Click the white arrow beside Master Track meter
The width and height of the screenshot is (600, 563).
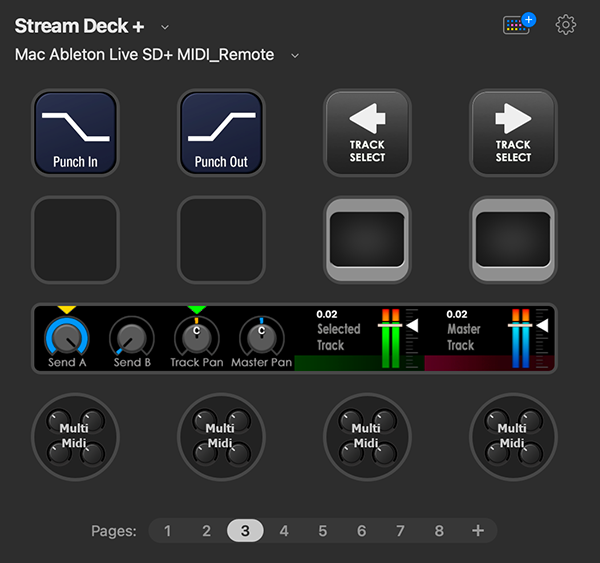click(x=542, y=326)
